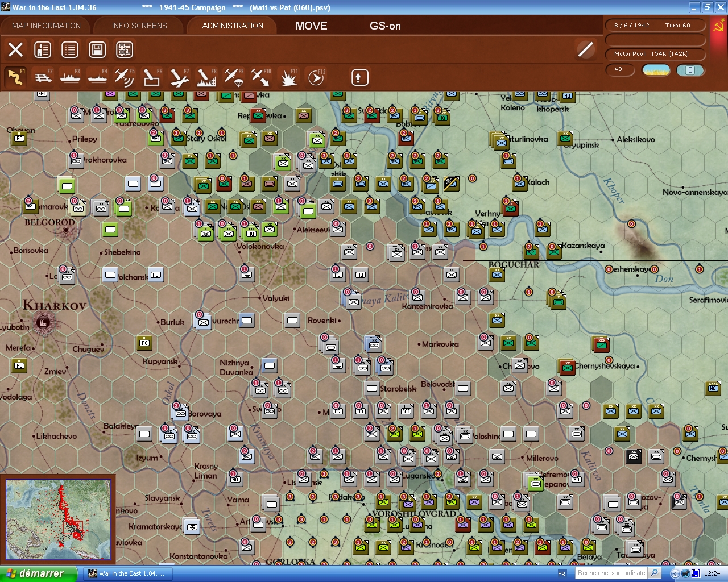Click the wheat field weather indicator
Image resolution: width=728 pixels, height=582 pixels.
656,70
